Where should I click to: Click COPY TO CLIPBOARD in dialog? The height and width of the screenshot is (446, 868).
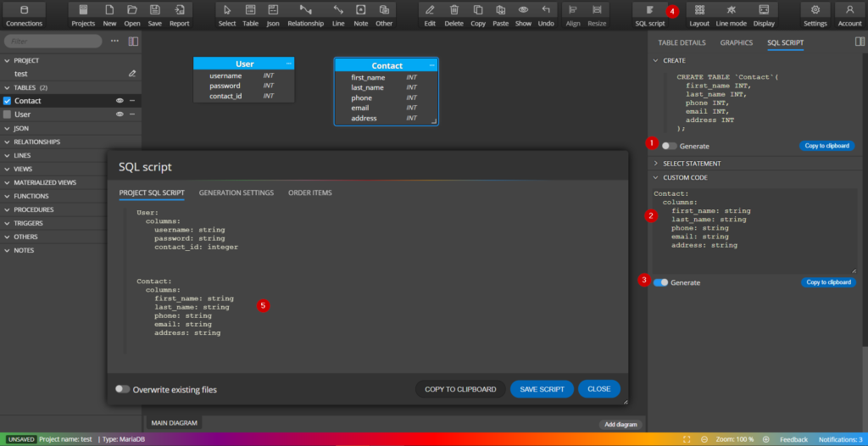point(460,389)
